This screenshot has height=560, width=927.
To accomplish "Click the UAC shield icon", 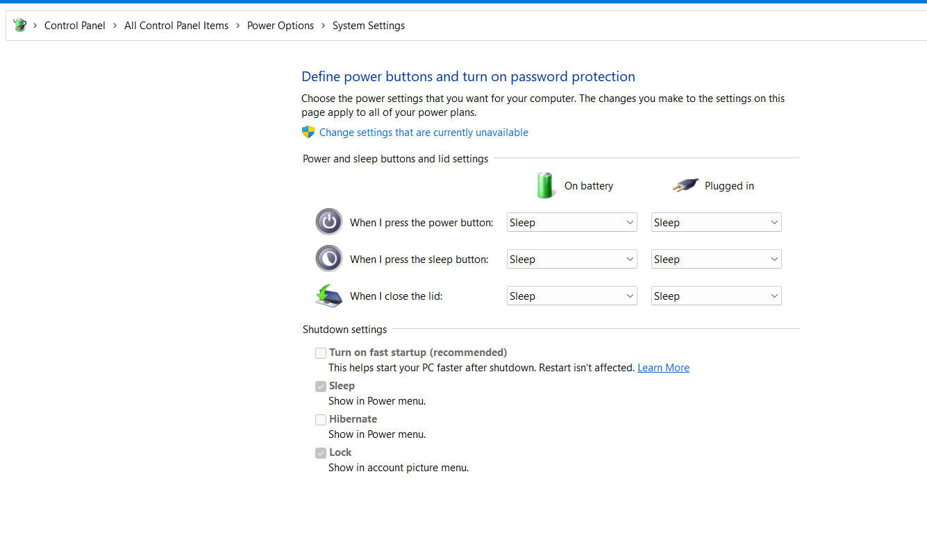I will tap(308, 132).
